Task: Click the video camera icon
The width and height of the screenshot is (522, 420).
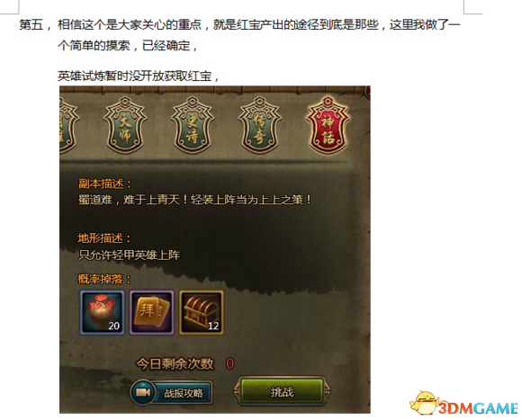Action: click(143, 392)
